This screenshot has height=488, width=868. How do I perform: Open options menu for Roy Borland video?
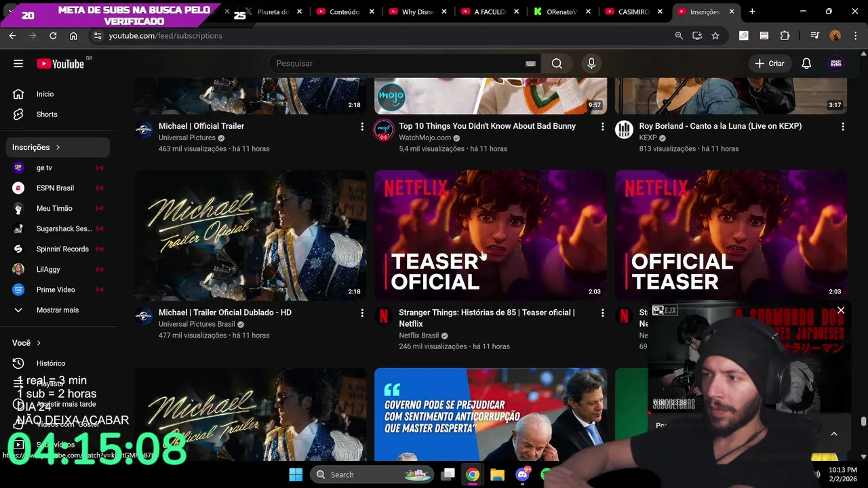point(843,127)
